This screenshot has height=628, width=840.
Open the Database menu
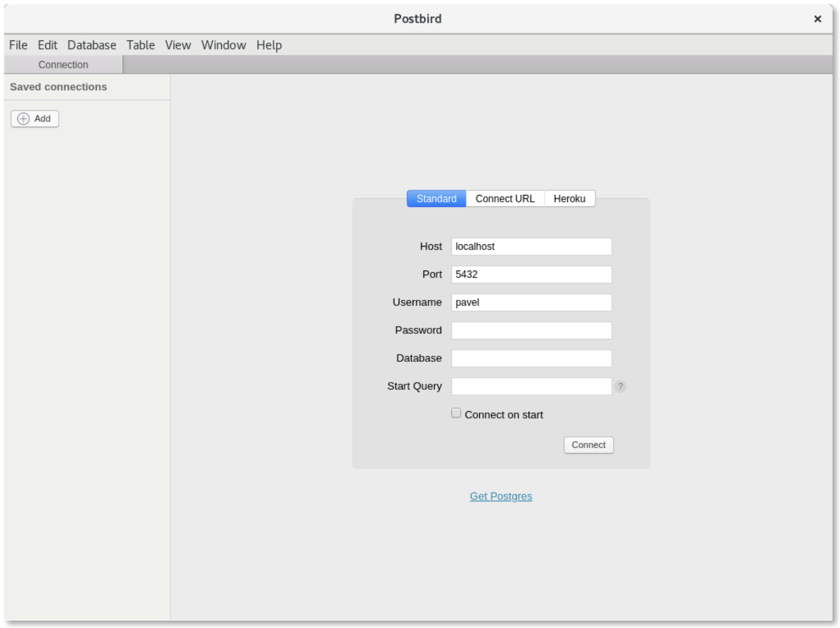point(92,45)
